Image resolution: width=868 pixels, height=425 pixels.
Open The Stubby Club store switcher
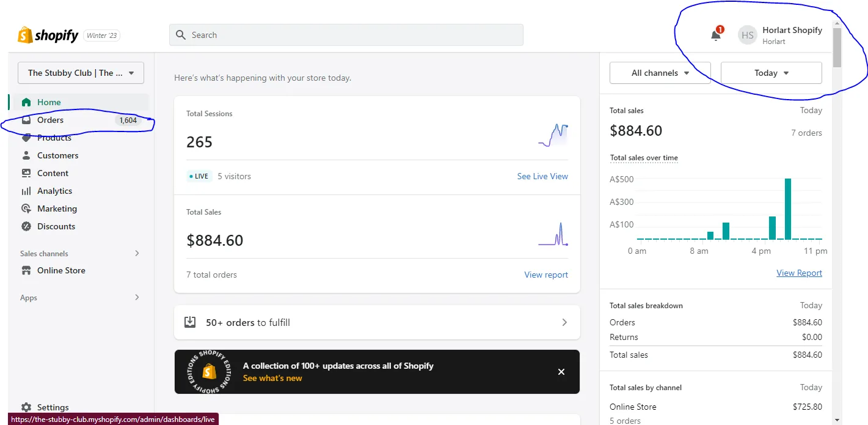tap(81, 73)
